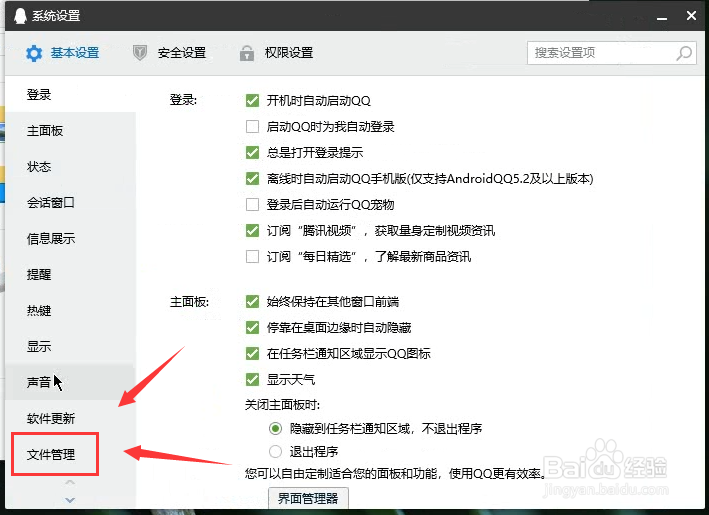
Task: Toggle 订阅“腾讯视频” checkbox
Action: 252,231
